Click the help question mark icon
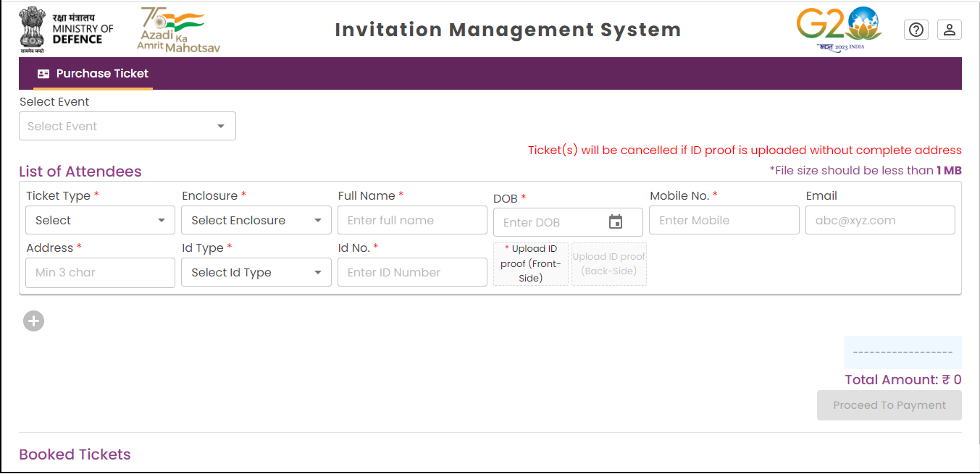Screen dimensions: 980x474 click(x=916, y=30)
